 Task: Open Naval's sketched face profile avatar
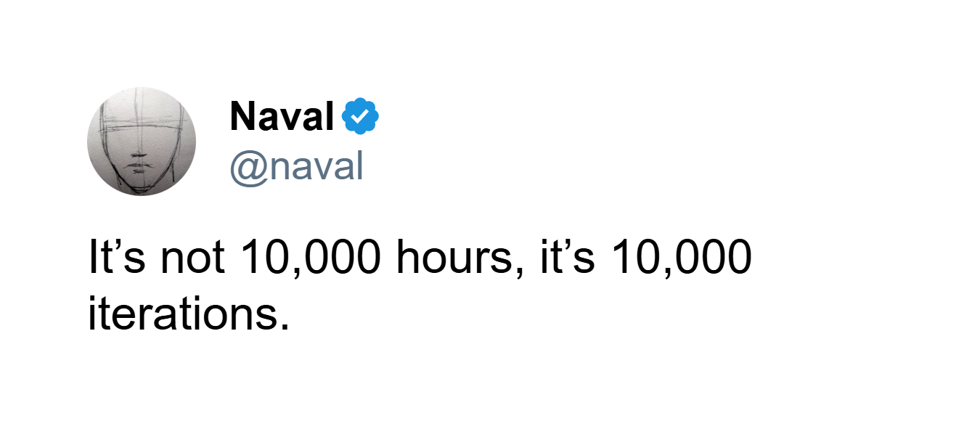tap(142, 142)
